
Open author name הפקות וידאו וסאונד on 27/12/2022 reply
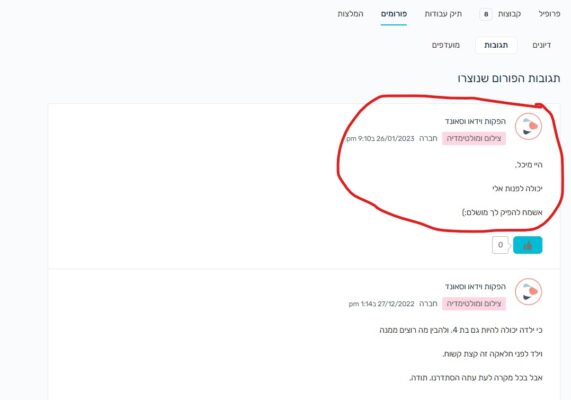click(475, 287)
